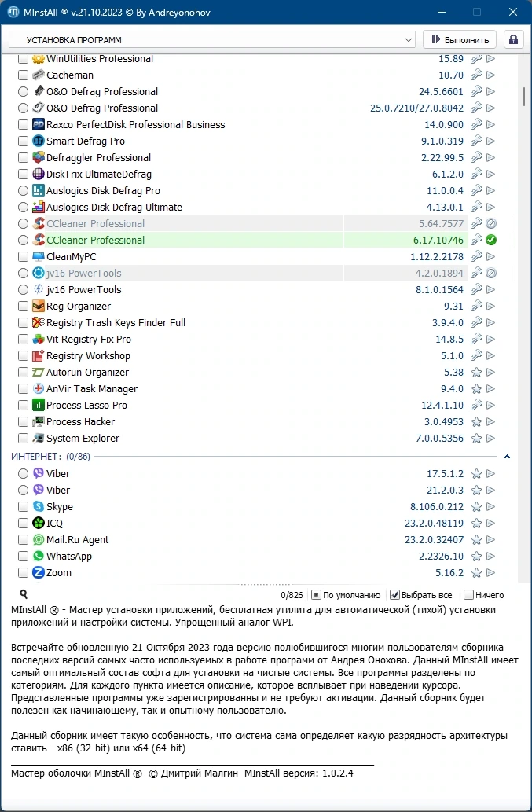Click the play arrow for Mail.Ru Agent
Viewport: 532px width, 812px height.
pos(490,539)
